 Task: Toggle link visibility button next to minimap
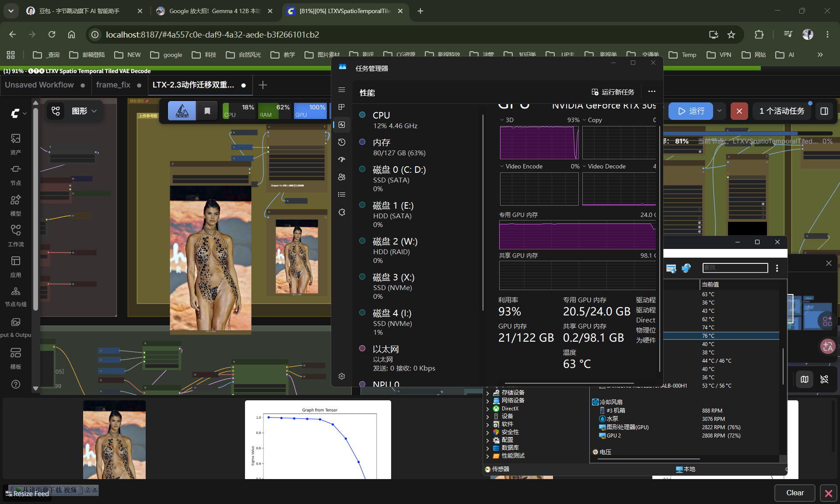[x=824, y=379]
